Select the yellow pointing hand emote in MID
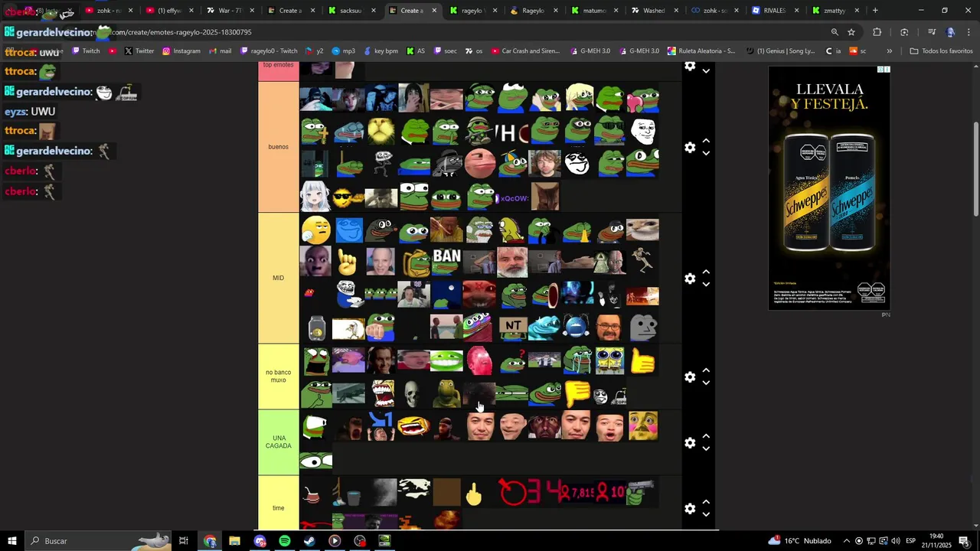This screenshot has width=980, height=551. coord(348,261)
